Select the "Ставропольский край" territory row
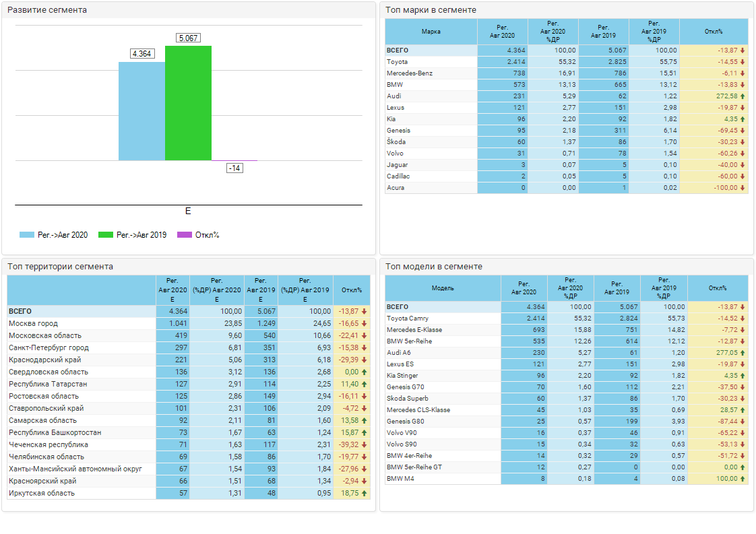 pos(189,408)
